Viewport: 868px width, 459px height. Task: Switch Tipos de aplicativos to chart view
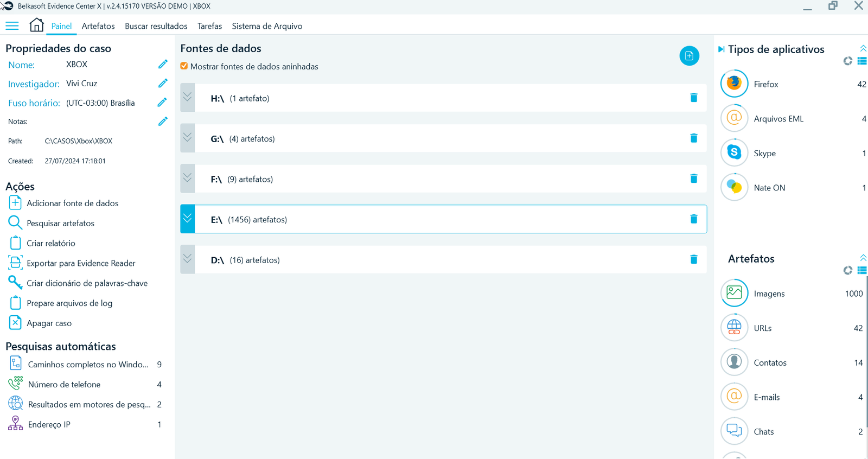coord(848,61)
